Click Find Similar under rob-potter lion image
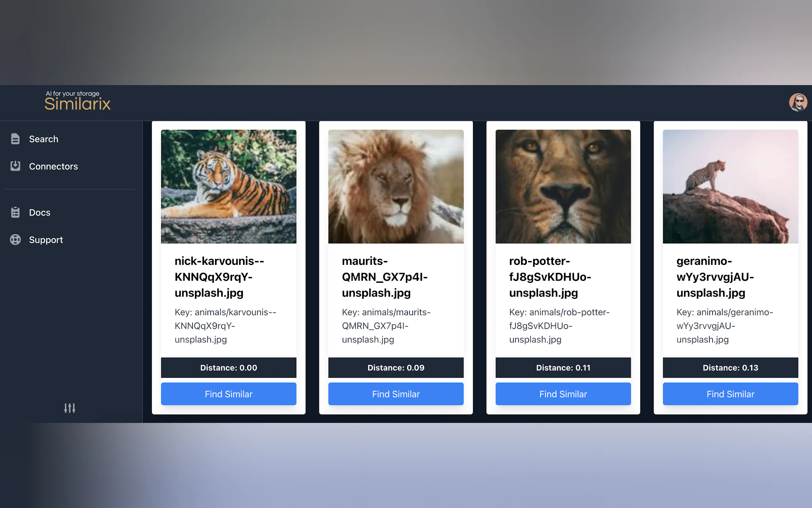The height and width of the screenshot is (508, 812). tap(563, 394)
